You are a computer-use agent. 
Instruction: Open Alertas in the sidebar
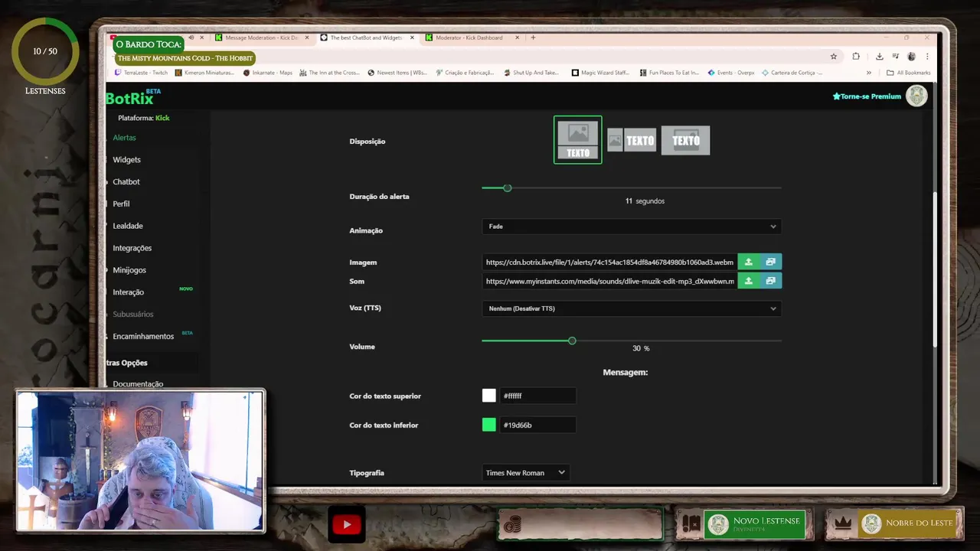pyautogui.click(x=124, y=138)
